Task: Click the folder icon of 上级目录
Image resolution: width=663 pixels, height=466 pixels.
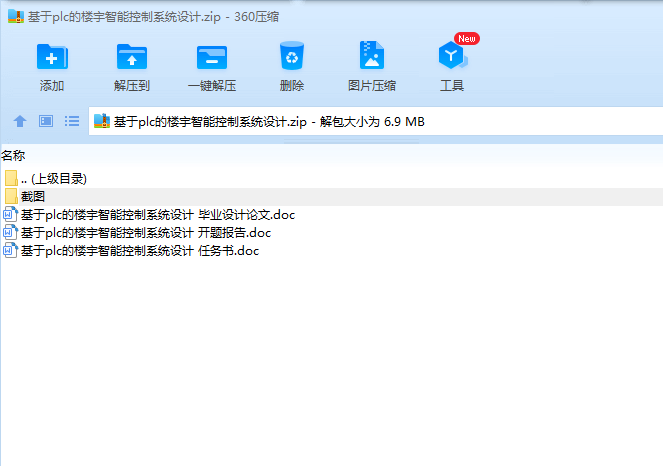Action: (11, 178)
